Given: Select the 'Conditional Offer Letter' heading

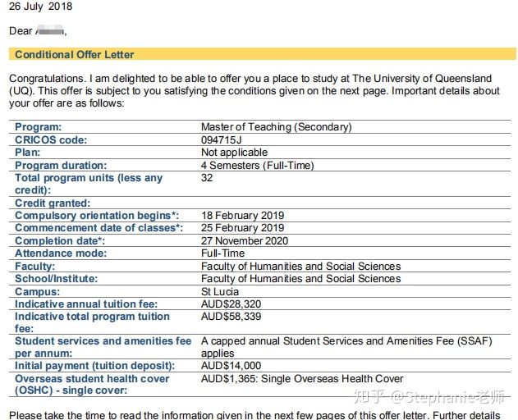Looking at the screenshot, I should 75,54.
